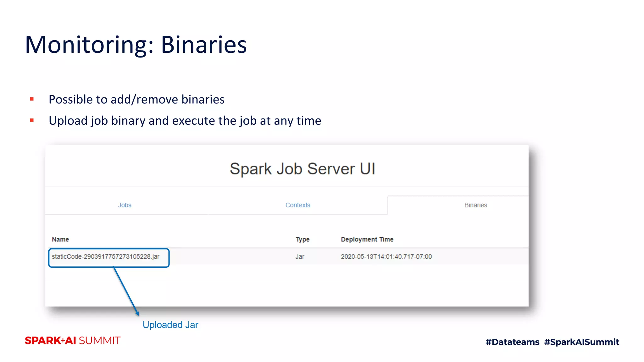Viewport: 644px width, 362px height.
Task: Click the Deployment Time column header
Action: click(367, 239)
